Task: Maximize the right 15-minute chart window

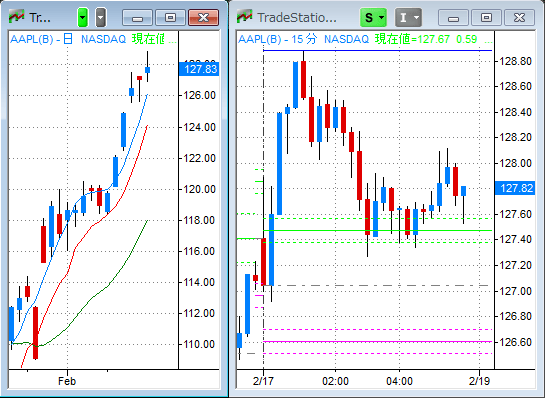Action: point(486,17)
